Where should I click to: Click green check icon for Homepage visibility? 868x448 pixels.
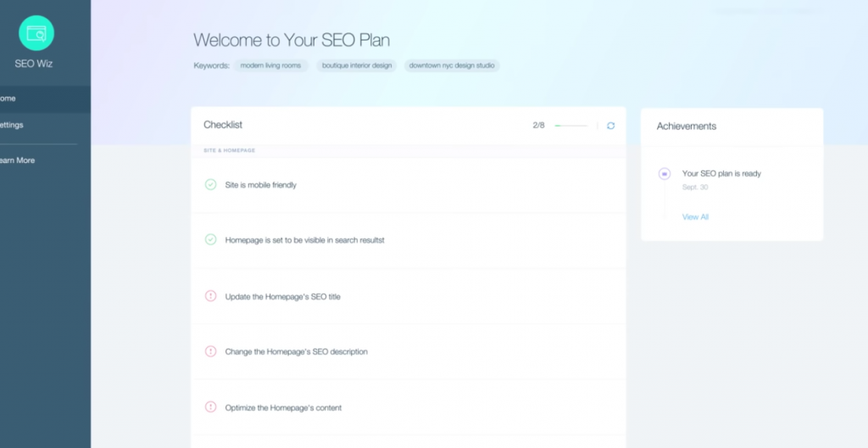[x=210, y=239]
